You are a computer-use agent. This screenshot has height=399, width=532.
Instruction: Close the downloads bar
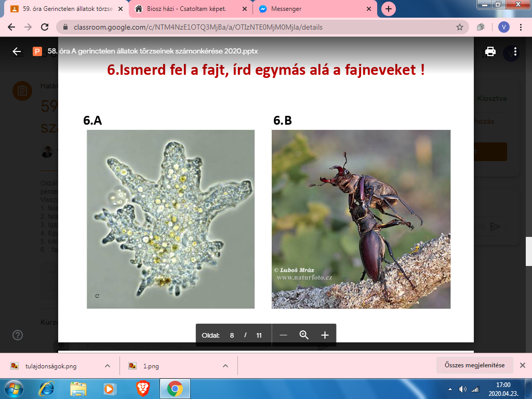coord(523,365)
